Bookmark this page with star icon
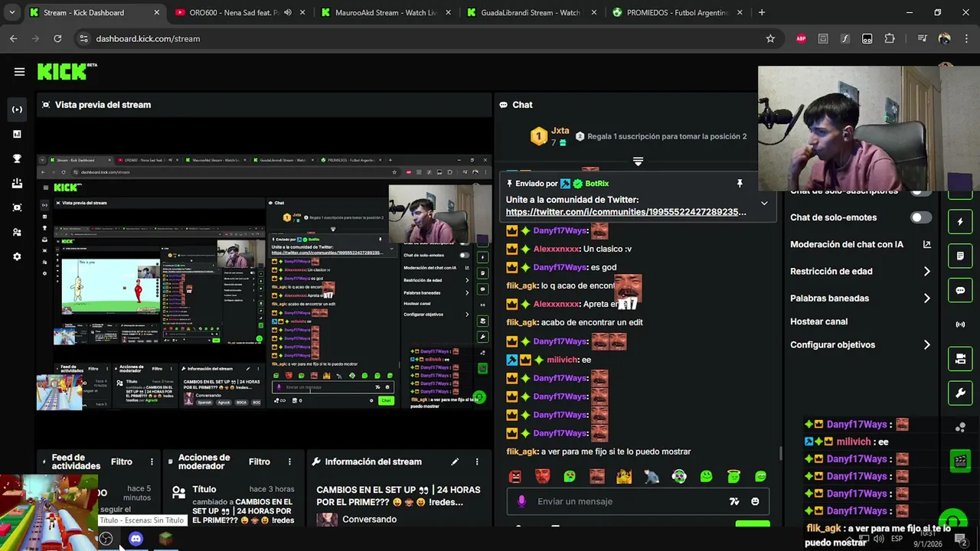The height and width of the screenshot is (551, 980). (x=770, y=38)
